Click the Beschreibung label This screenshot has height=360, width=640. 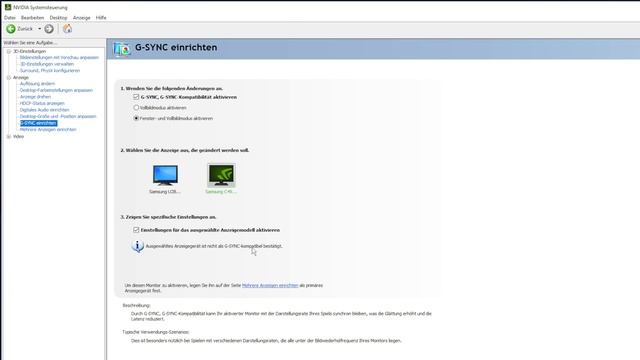[136, 305]
